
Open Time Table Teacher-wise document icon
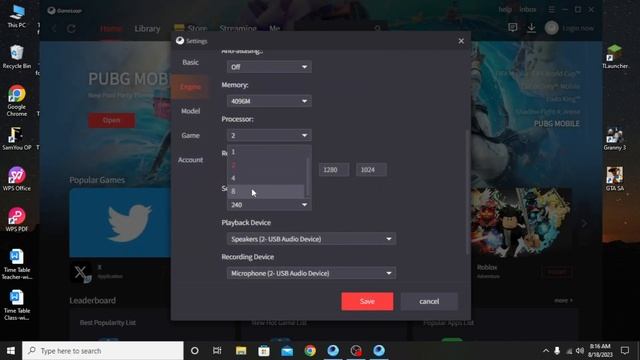[17, 264]
